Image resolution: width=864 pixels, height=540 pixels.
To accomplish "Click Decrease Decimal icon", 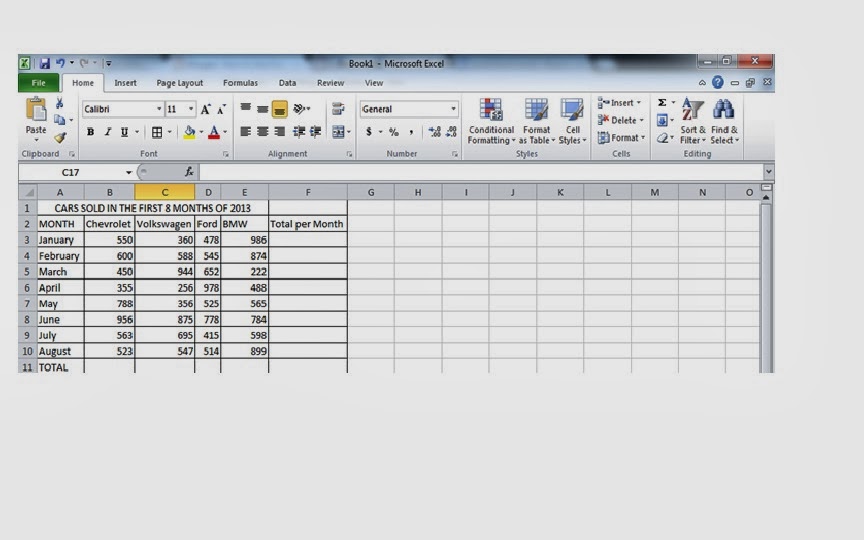I will [x=451, y=132].
